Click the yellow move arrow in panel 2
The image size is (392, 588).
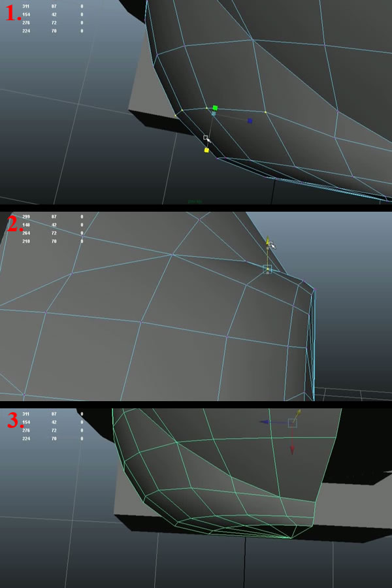(x=267, y=242)
